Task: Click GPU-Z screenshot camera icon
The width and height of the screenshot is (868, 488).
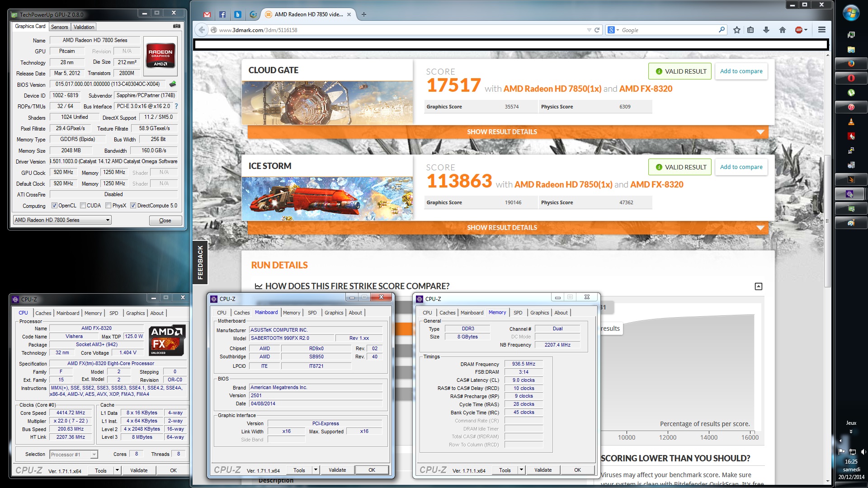Action: [x=177, y=26]
